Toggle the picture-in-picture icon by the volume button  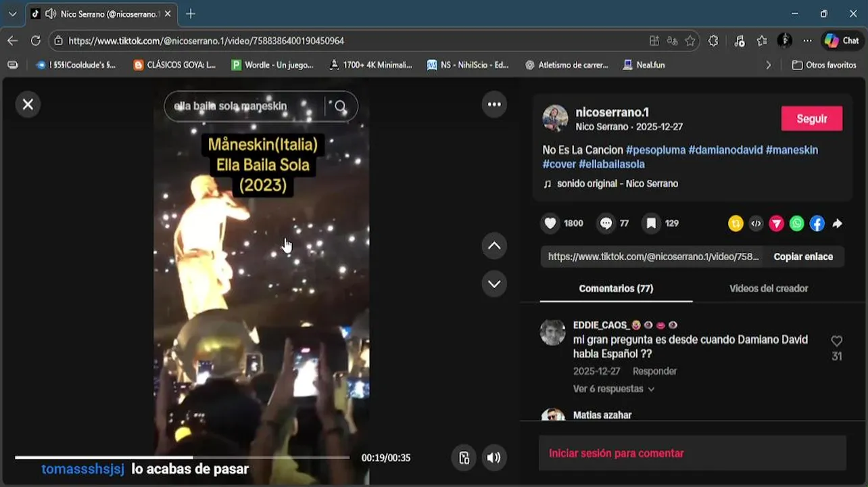[x=464, y=458]
